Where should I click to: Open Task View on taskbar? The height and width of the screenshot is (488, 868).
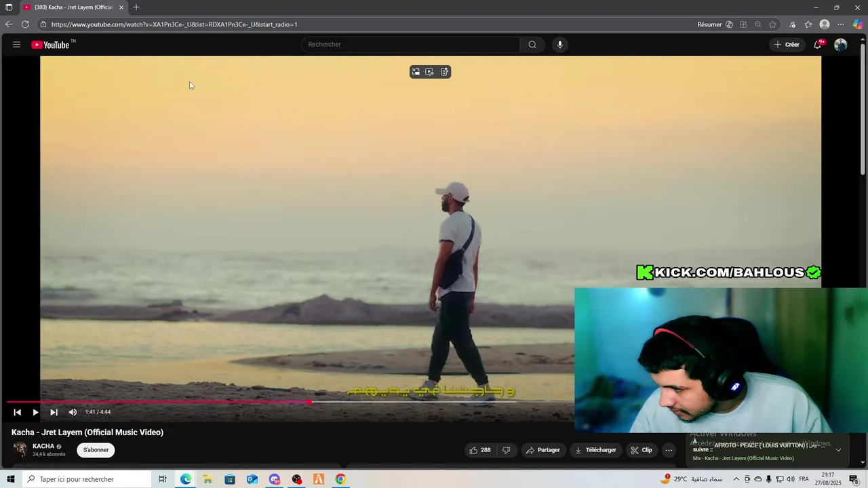163,479
